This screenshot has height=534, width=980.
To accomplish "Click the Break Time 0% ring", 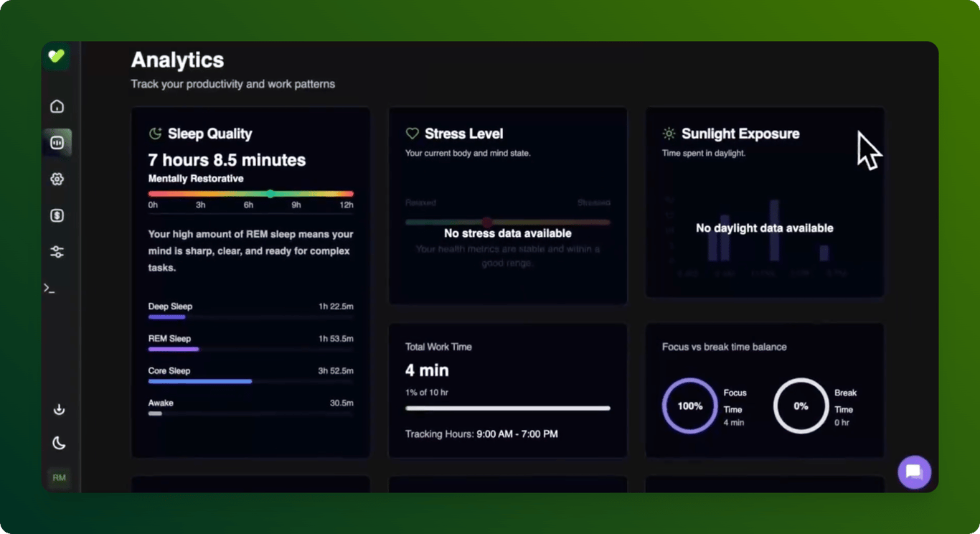I will [x=801, y=406].
